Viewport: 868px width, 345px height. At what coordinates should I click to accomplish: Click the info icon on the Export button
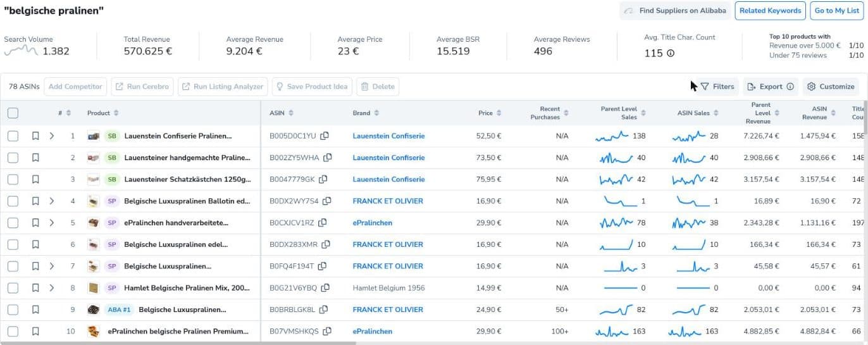tap(790, 87)
